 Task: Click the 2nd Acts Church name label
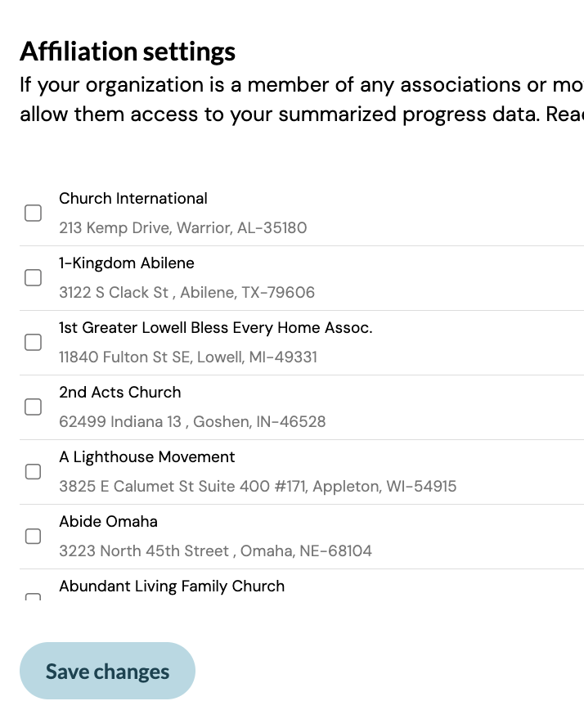(x=120, y=393)
